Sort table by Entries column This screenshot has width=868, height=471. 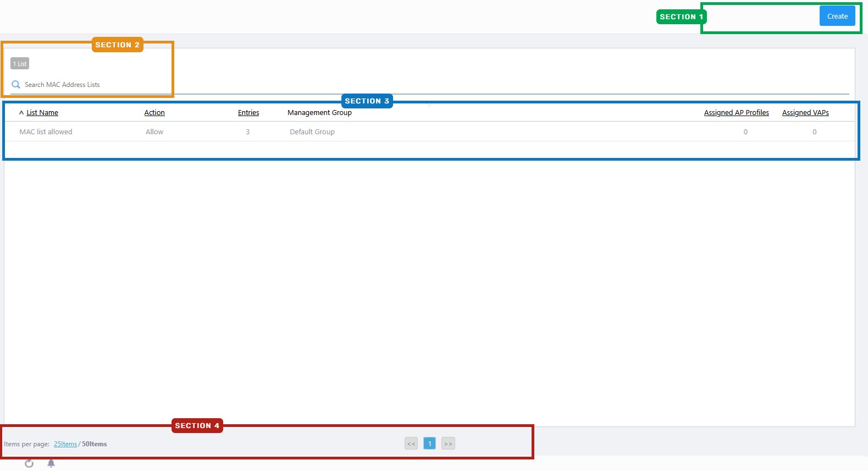(x=248, y=113)
